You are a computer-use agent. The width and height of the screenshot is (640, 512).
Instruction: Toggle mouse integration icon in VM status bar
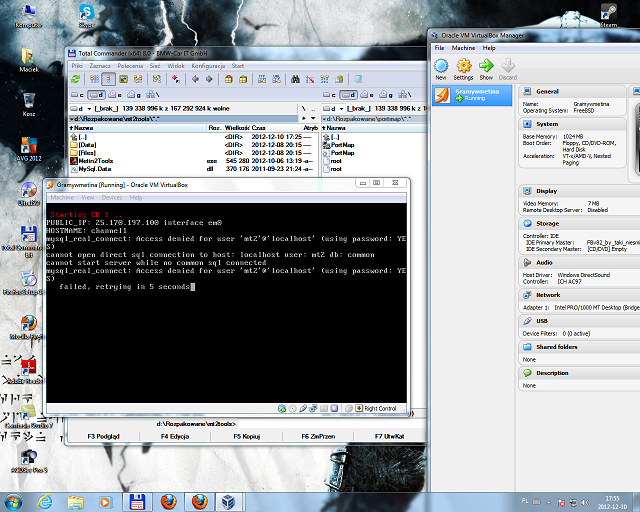coord(349,408)
